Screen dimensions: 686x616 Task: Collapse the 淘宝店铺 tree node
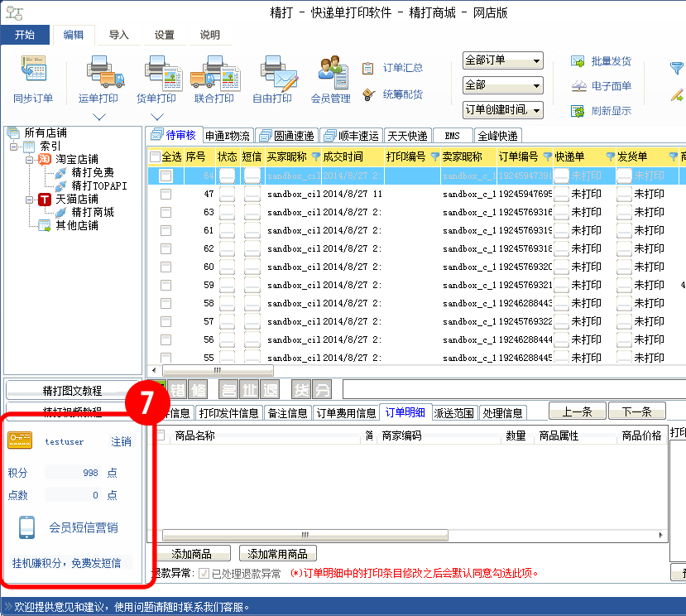(x=30, y=159)
